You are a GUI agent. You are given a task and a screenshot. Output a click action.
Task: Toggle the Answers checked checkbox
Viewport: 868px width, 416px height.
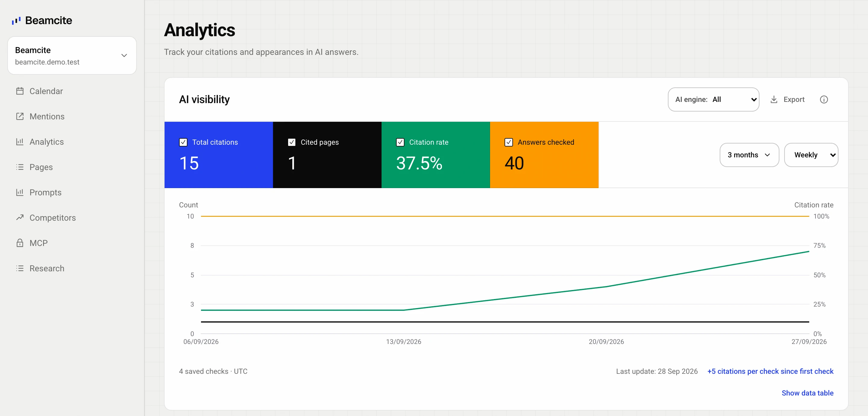(x=509, y=142)
